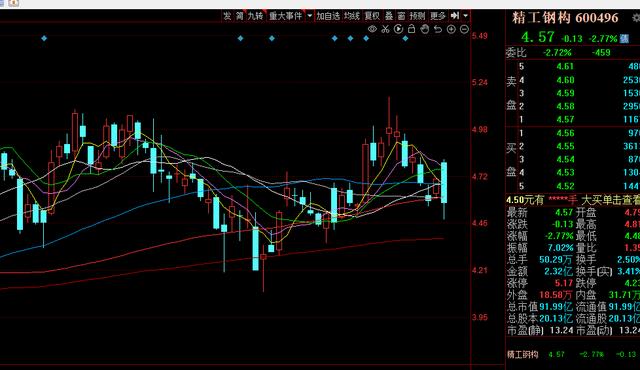
Task: Click the 简 toolbar button
Action: [240, 16]
